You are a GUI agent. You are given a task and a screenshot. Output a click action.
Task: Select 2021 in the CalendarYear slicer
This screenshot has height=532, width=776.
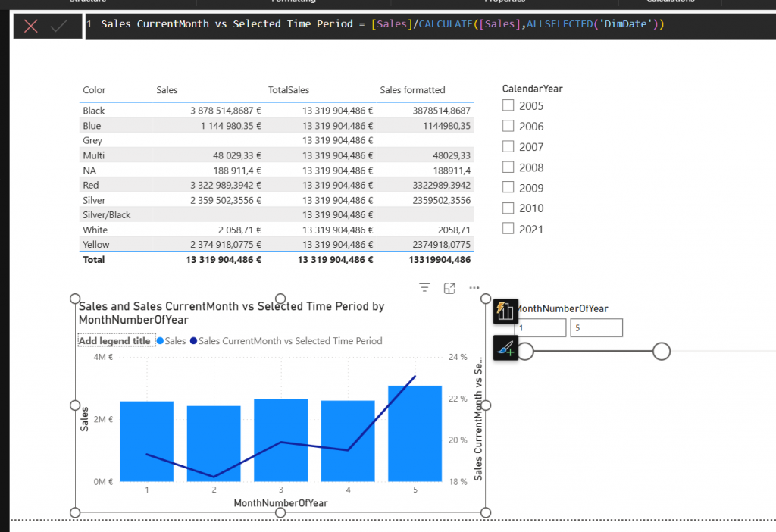(x=508, y=229)
